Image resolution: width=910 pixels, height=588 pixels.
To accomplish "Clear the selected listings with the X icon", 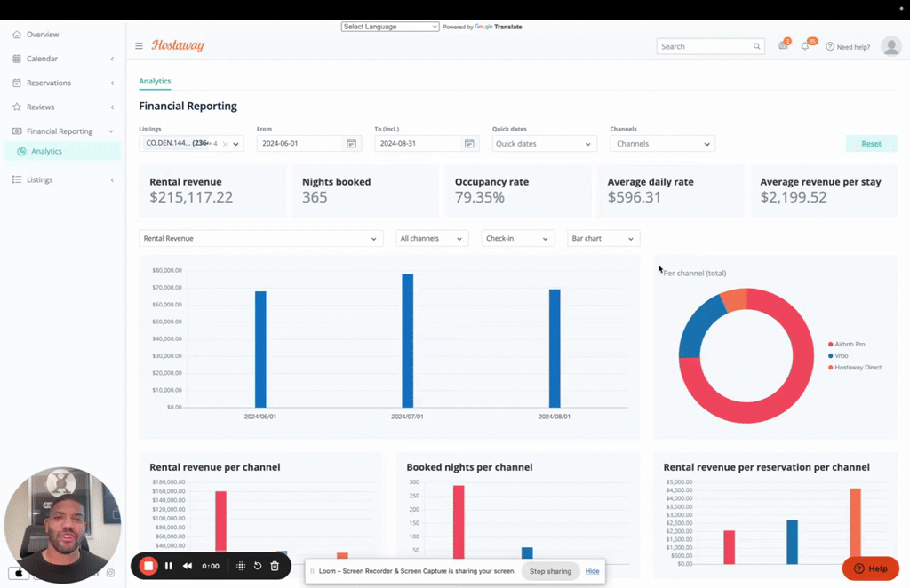I will click(225, 144).
